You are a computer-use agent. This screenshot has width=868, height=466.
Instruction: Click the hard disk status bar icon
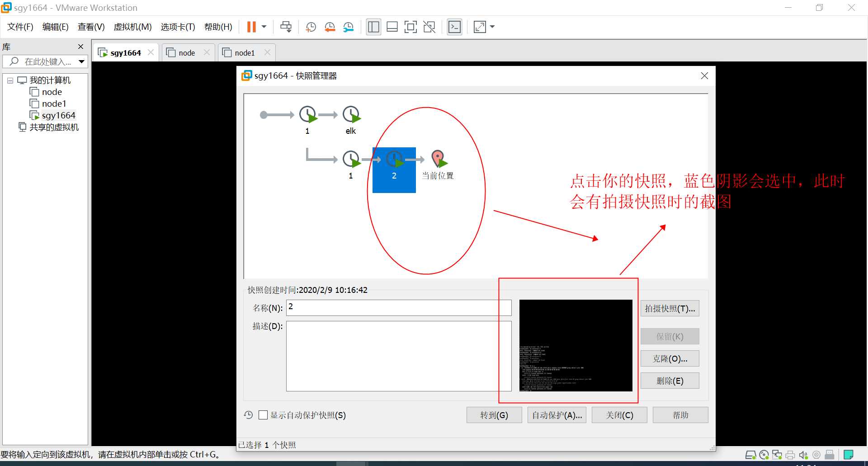(x=750, y=455)
